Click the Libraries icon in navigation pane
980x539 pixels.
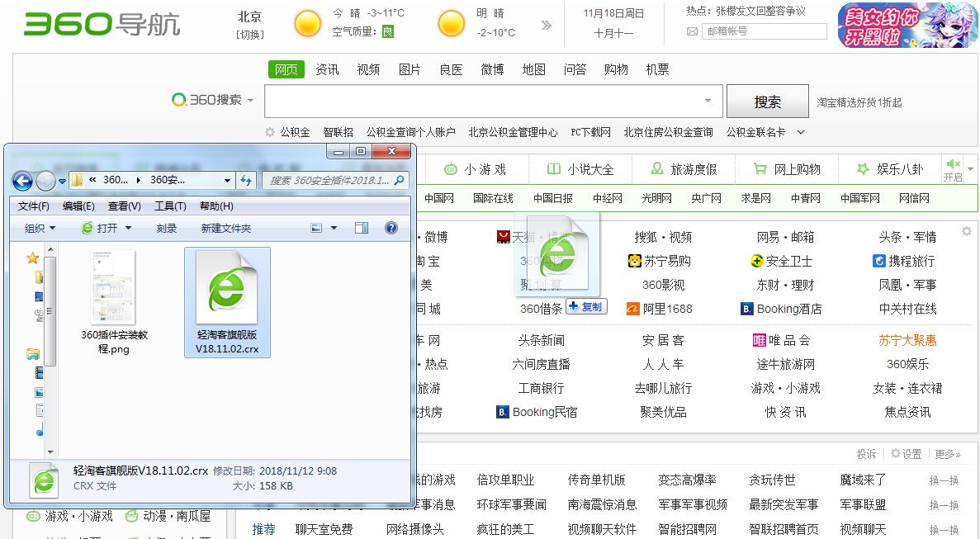tap(33, 354)
